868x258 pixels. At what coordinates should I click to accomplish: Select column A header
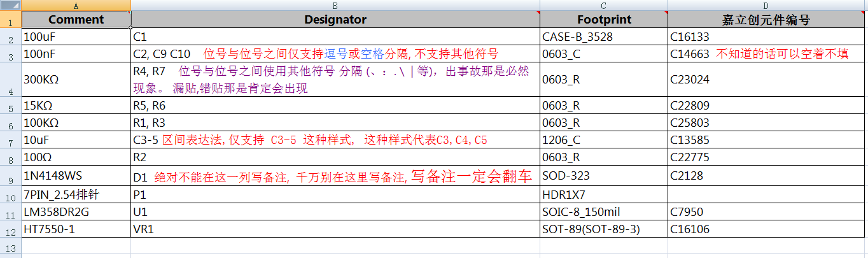pyautogui.click(x=76, y=5)
